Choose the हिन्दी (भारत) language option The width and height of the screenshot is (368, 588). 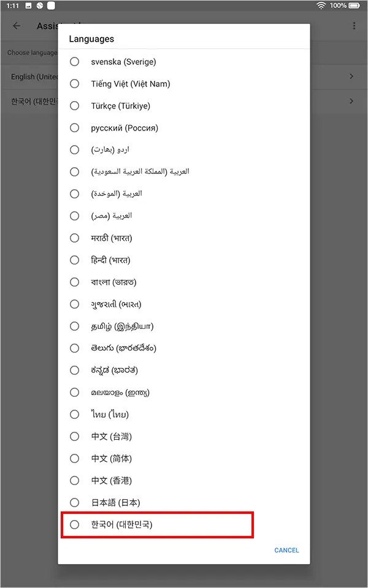(x=75, y=260)
